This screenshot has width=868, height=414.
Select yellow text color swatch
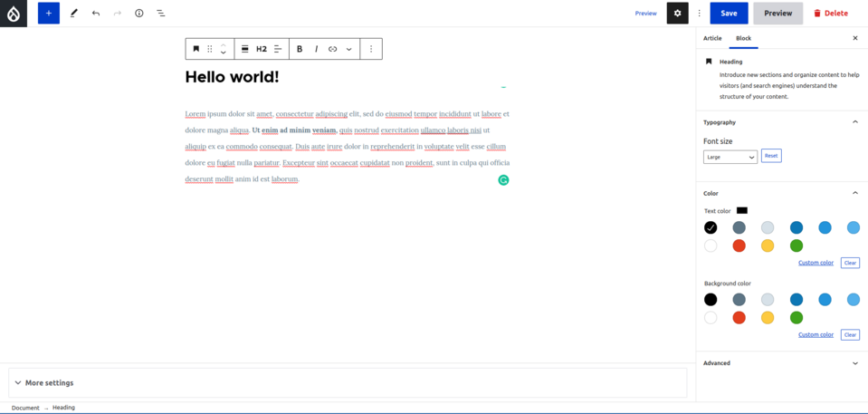click(x=768, y=246)
